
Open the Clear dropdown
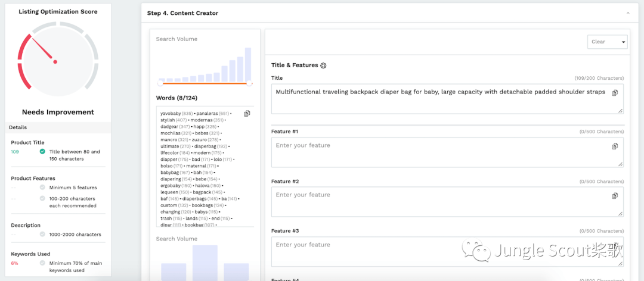point(607,42)
